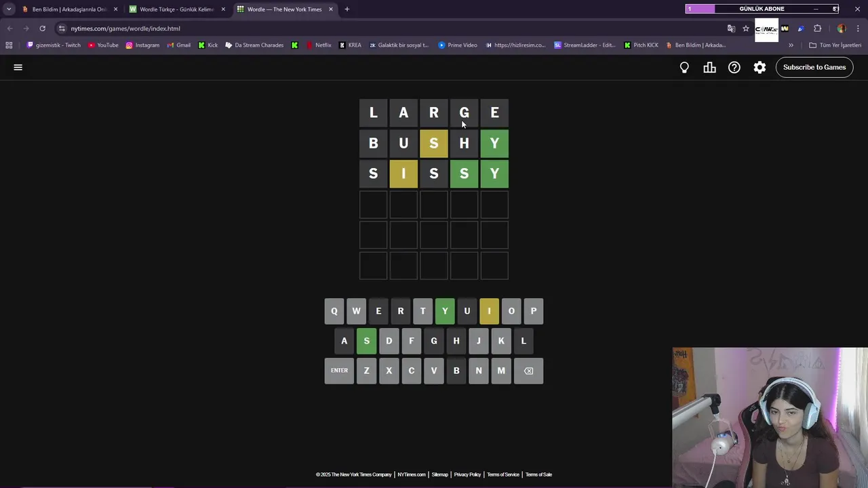Tap the K key
The height and width of the screenshot is (488, 868).
(500, 341)
